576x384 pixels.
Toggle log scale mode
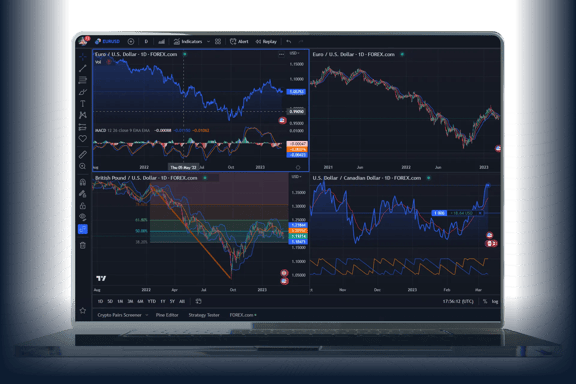point(495,301)
